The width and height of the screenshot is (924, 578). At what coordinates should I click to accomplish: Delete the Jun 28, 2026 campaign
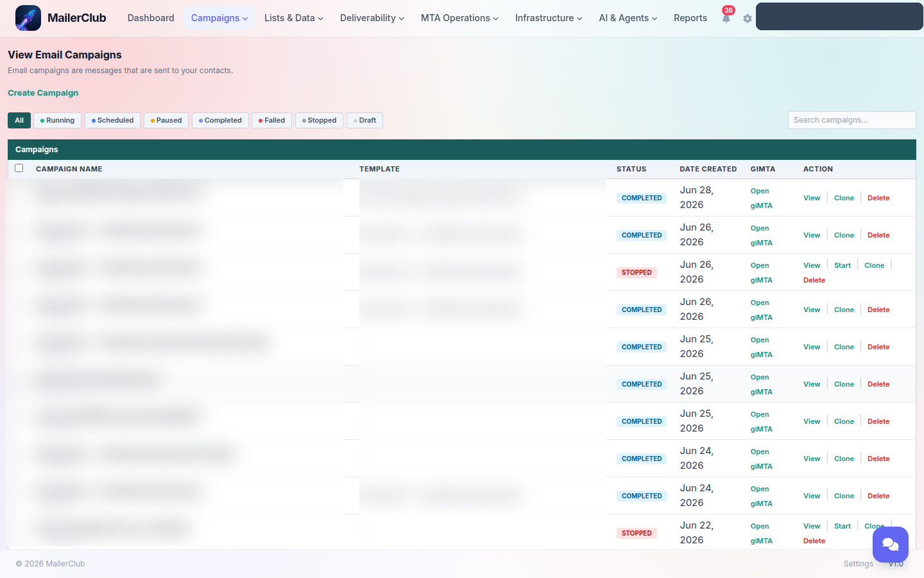click(878, 198)
